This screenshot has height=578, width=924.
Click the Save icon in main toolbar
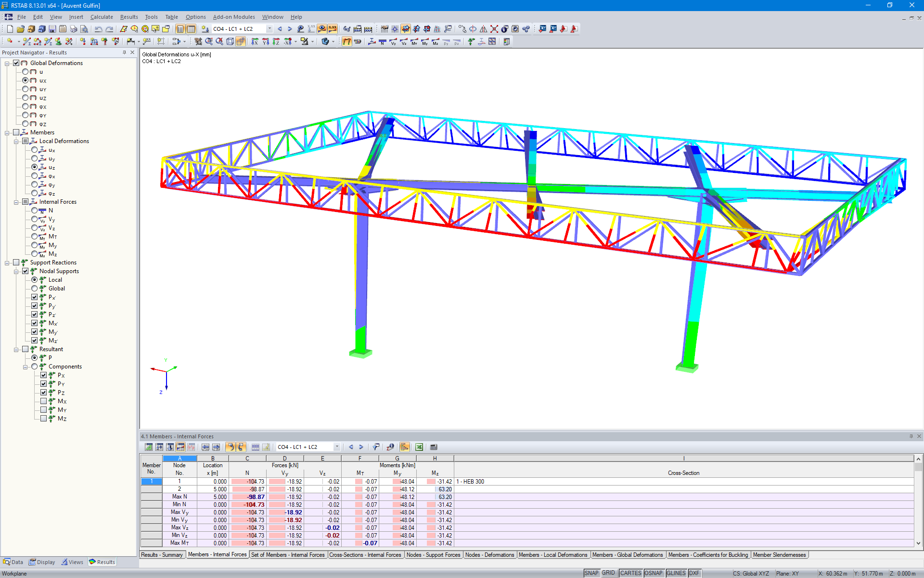click(52, 29)
